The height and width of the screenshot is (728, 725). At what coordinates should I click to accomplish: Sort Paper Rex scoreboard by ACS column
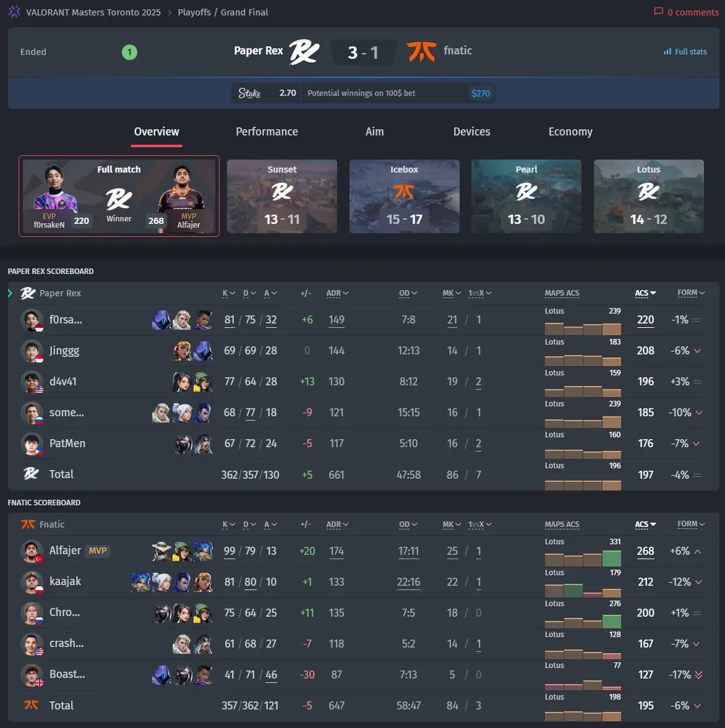[x=645, y=293]
